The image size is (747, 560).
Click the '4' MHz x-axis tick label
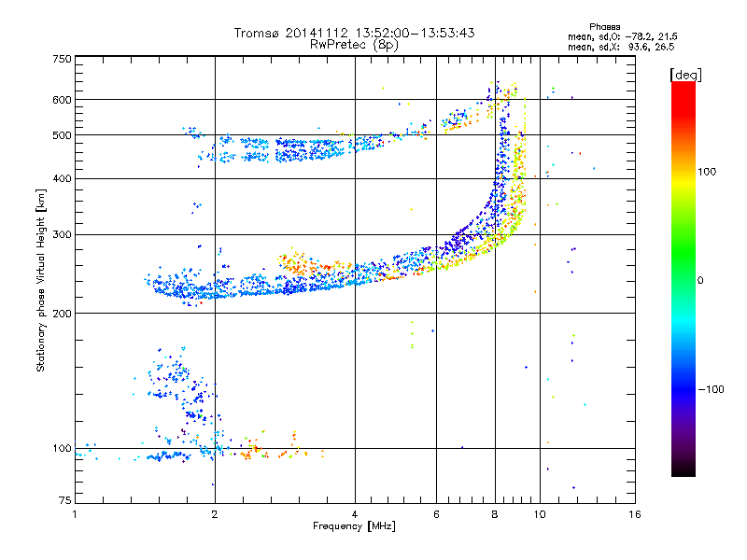355,514
